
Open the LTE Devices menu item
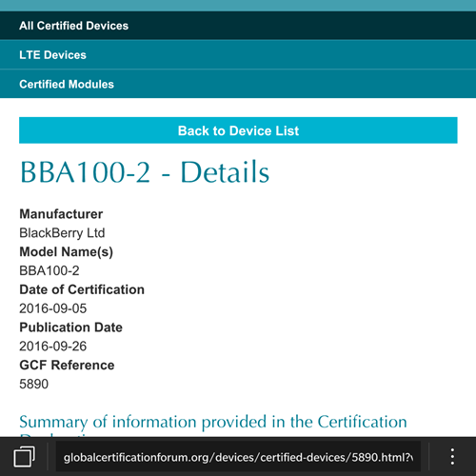[x=238, y=54]
